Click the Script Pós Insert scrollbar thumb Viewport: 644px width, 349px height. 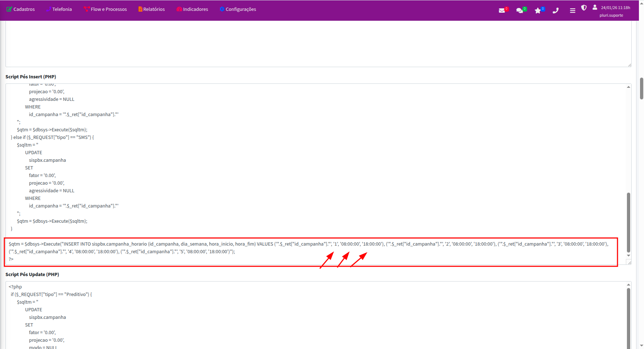click(x=628, y=222)
